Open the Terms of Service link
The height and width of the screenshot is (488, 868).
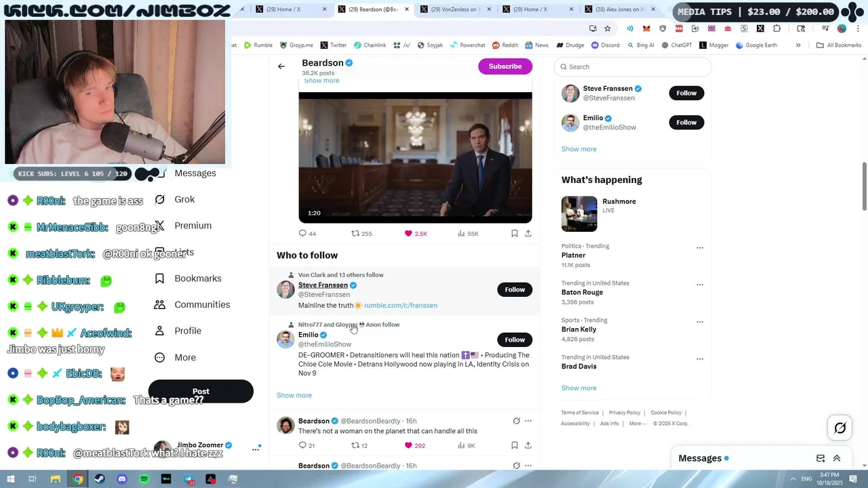click(x=580, y=413)
